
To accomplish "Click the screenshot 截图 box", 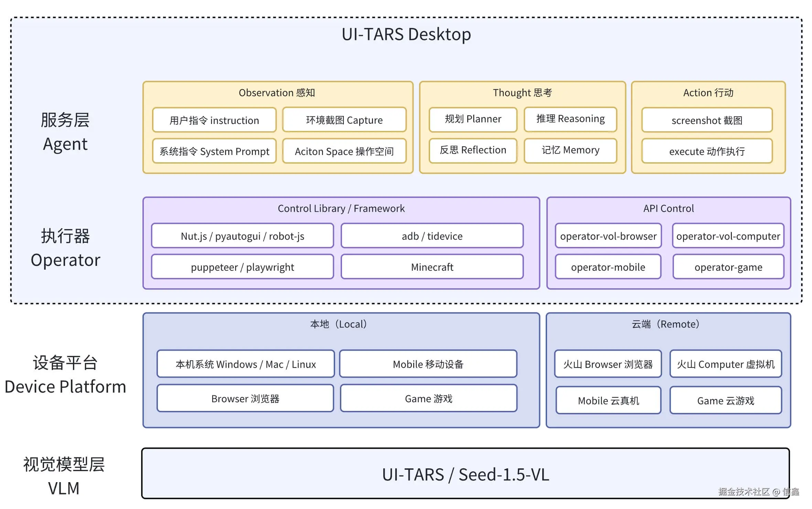I will coord(707,120).
